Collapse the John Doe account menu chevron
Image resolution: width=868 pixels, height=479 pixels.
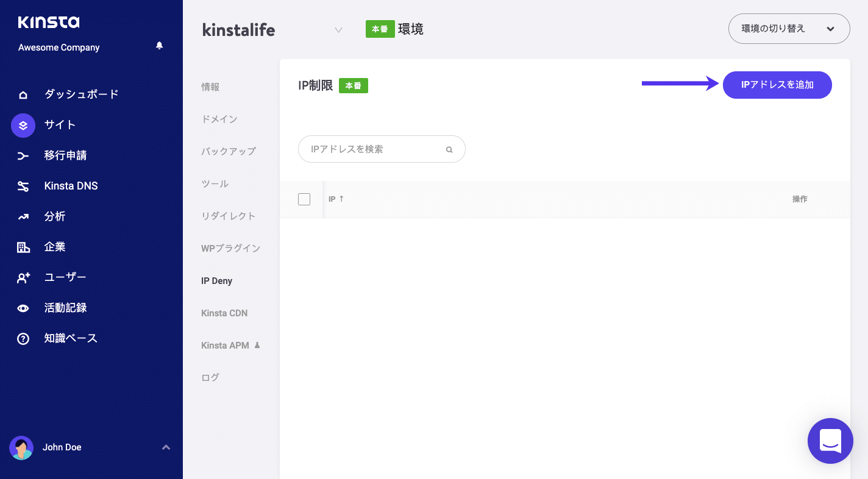coord(166,447)
